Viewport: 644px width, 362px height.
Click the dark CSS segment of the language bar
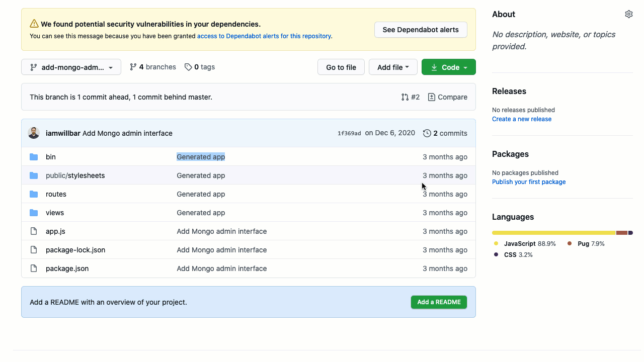coord(630,233)
